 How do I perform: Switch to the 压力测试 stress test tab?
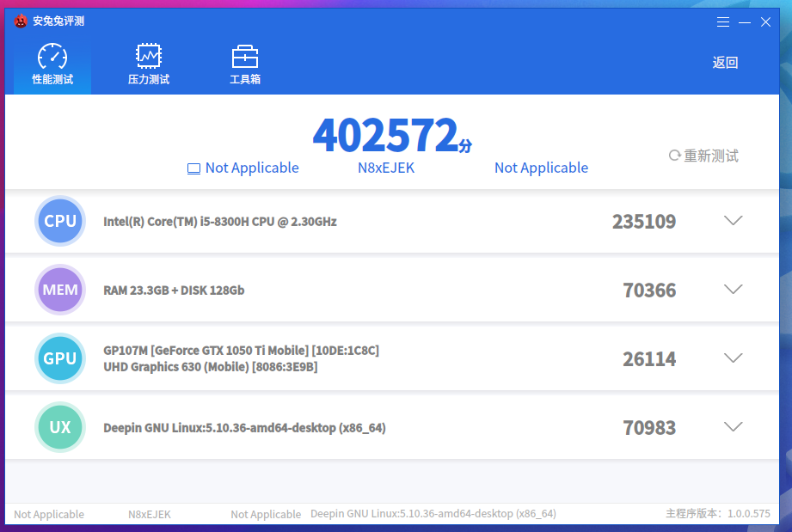149,65
